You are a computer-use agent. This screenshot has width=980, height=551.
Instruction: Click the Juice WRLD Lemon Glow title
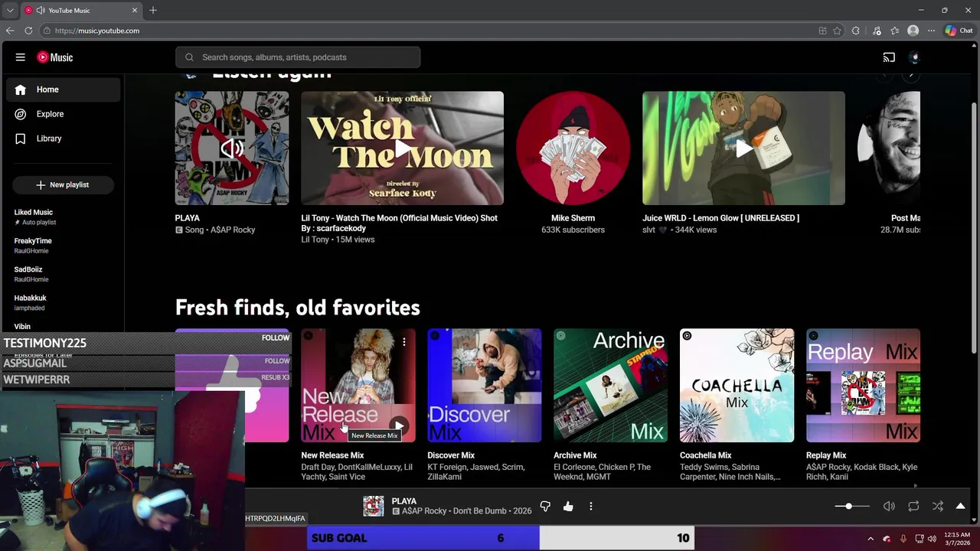point(720,218)
